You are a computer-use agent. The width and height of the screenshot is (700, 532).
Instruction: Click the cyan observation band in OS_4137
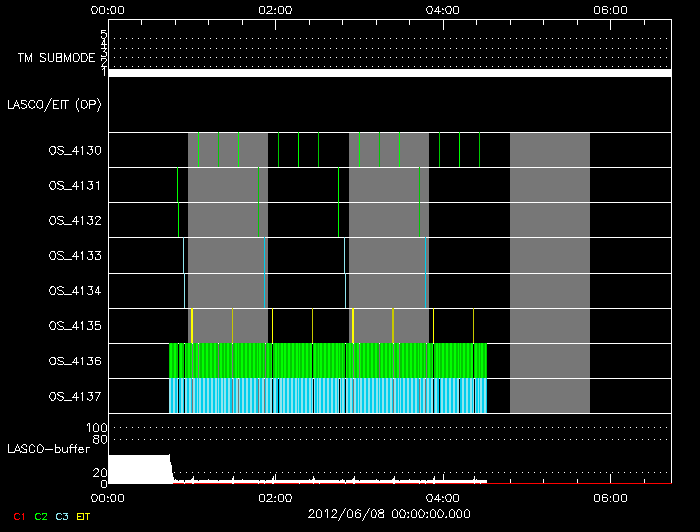point(328,396)
